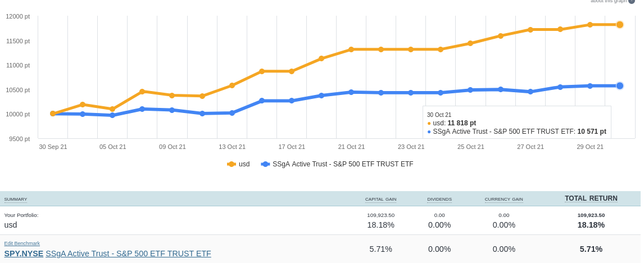Open the SPY.NYSE ticker link
The image size is (644, 276).
pos(24,254)
